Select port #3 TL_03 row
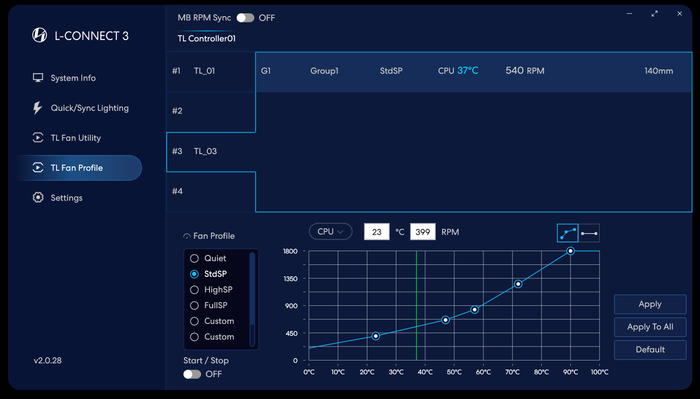Viewport: 700px width, 399px height. pyautogui.click(x=211, y=152)
